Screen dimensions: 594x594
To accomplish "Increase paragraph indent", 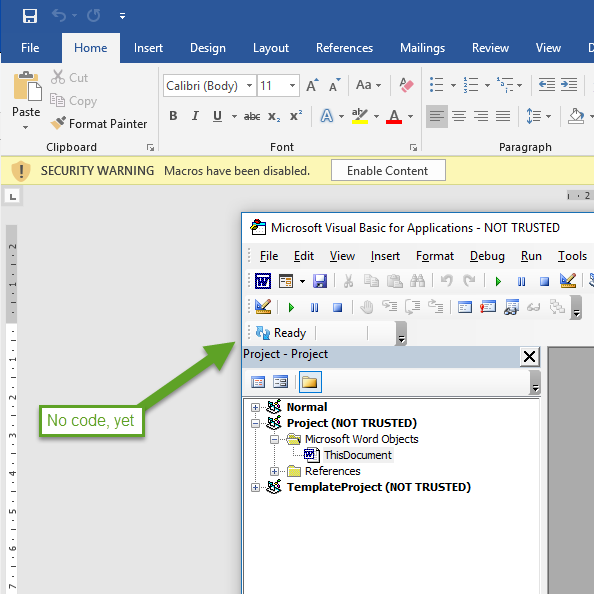I will (569, 85).
